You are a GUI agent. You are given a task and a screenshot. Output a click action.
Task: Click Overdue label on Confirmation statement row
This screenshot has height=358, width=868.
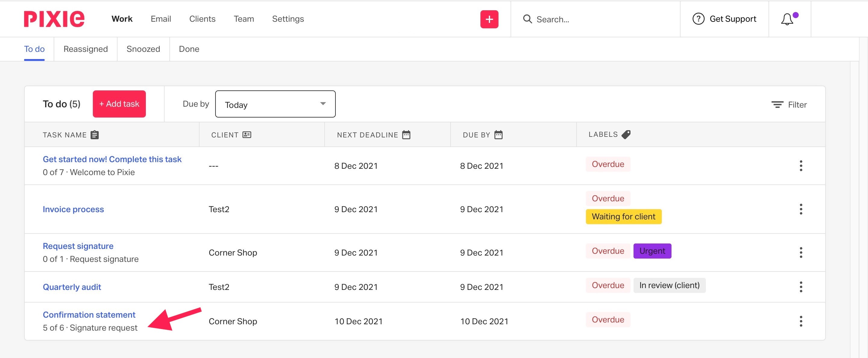click(x=608, y=320)
